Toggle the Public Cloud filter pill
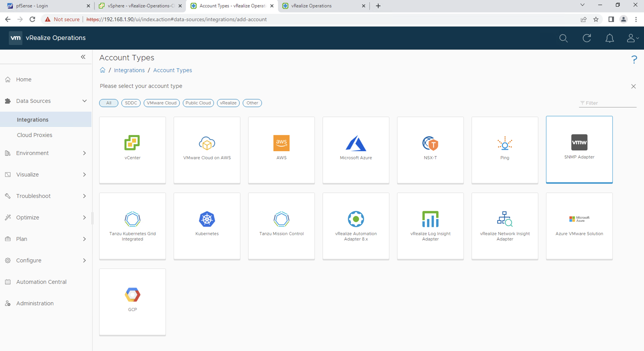This screenshot has width=644, height=351. pyautogui.click(x=198, y=103)
